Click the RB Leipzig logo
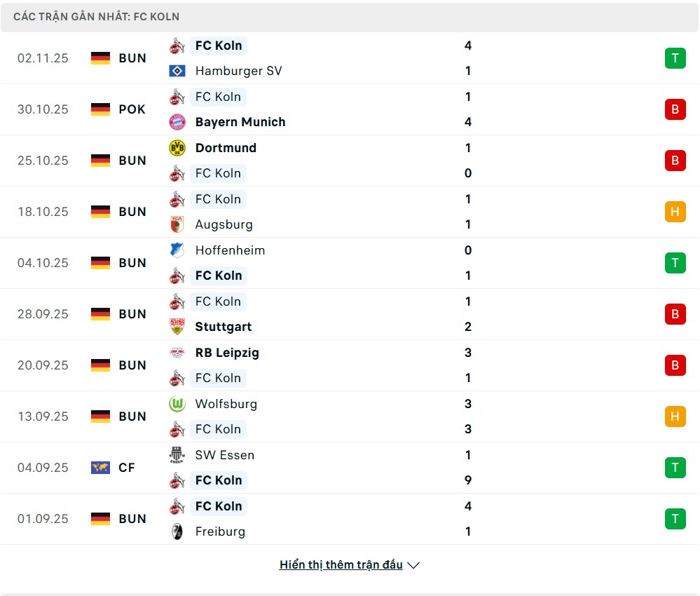The width and height of the screenshot is (700, 596). pos(177,353)
